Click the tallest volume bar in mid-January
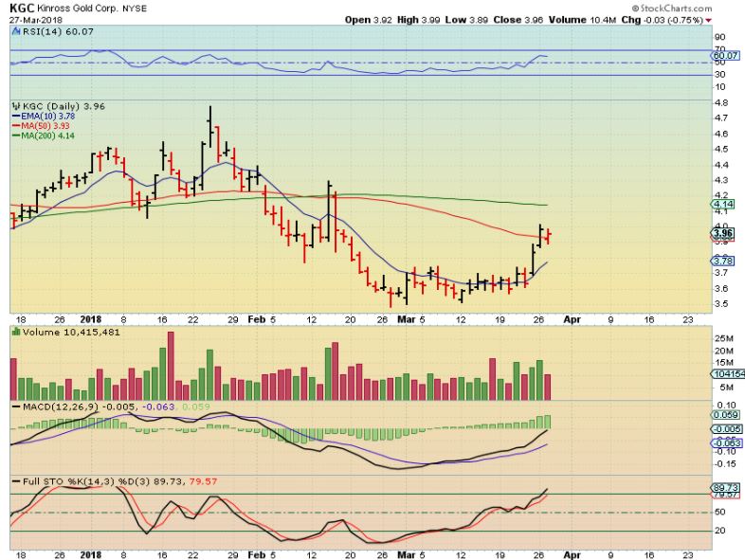Viewport: 745px width, 560px height. click(x=171, y=366)
